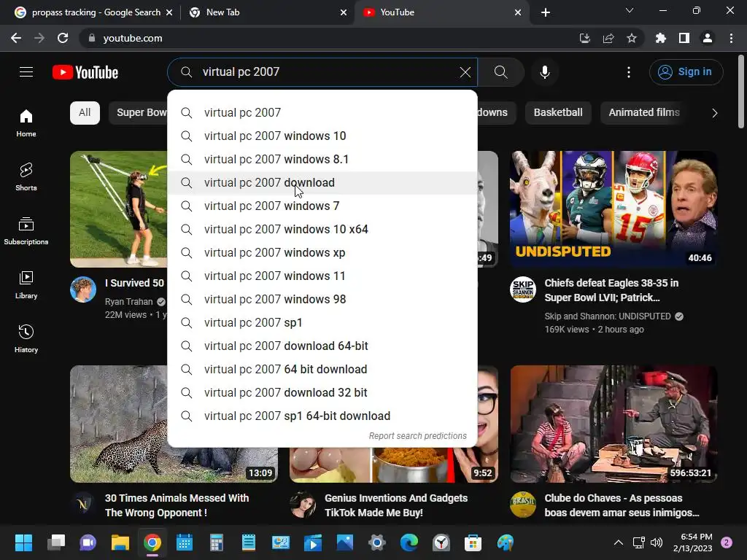Select suggestion 'virtual pc 2007 windows 7'

322,206
